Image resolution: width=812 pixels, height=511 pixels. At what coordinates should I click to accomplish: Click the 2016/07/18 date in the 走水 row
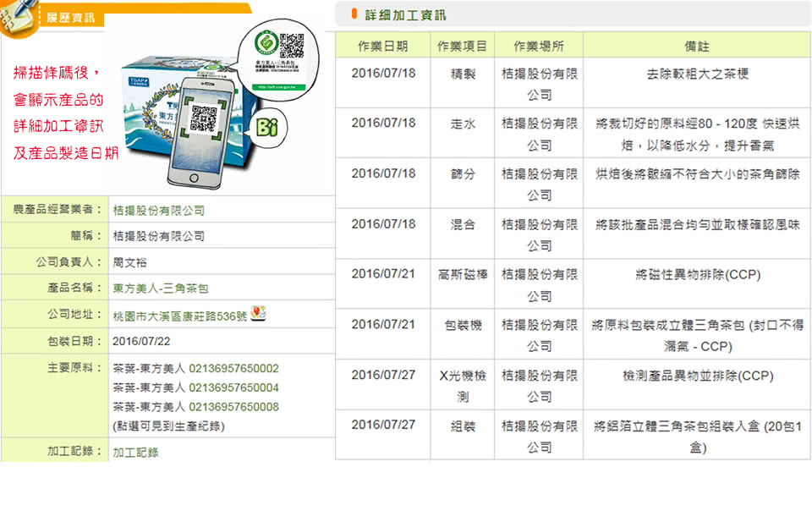(x=383, y=124)
